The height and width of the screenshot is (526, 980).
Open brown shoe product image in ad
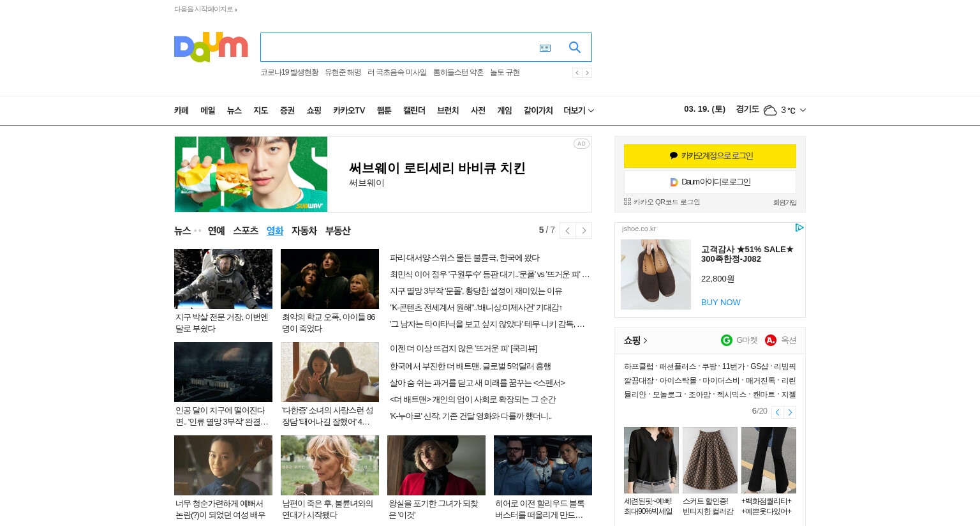[656, 274]
